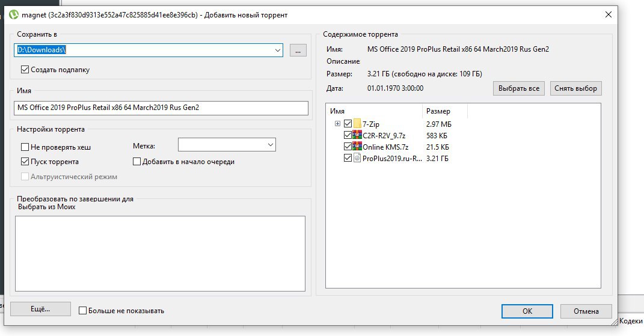644x336 pixels.
Task: Select the ProPlus2019.ru-R... file name
Action: (x=392, y=159)
